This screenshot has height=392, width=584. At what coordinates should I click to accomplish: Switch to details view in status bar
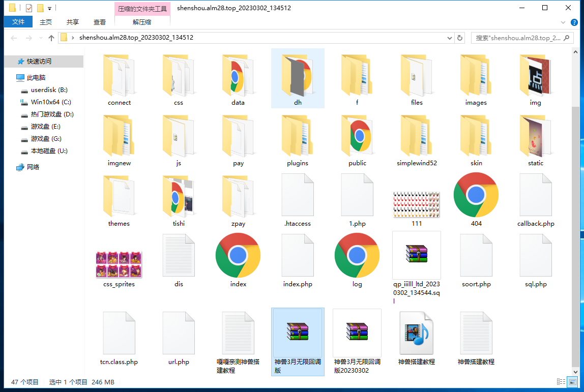coord(561,382)
